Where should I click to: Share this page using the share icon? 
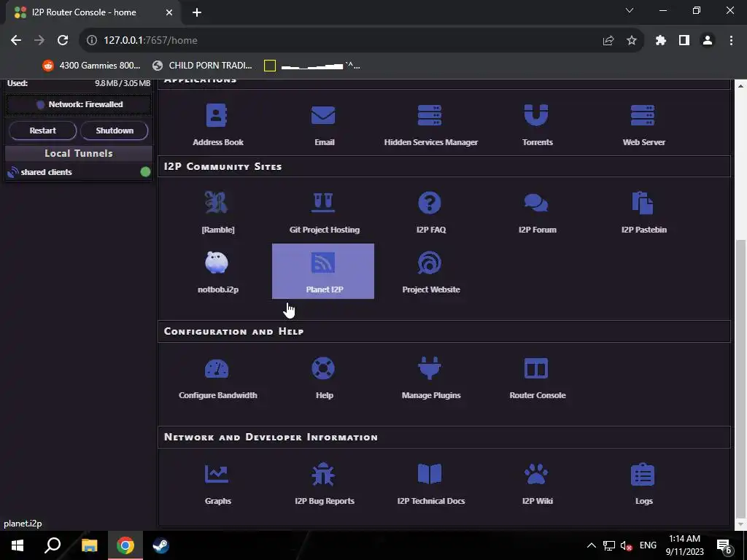click(608, 40)
